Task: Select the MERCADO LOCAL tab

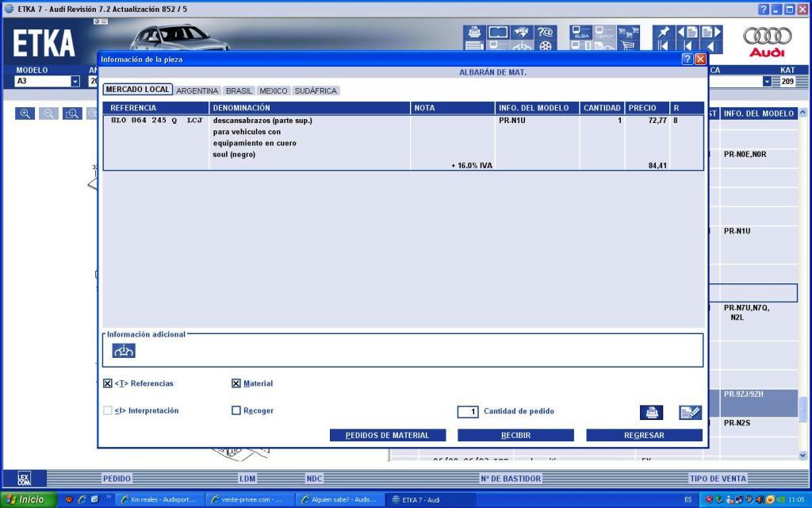Action: tap(137, 90)
